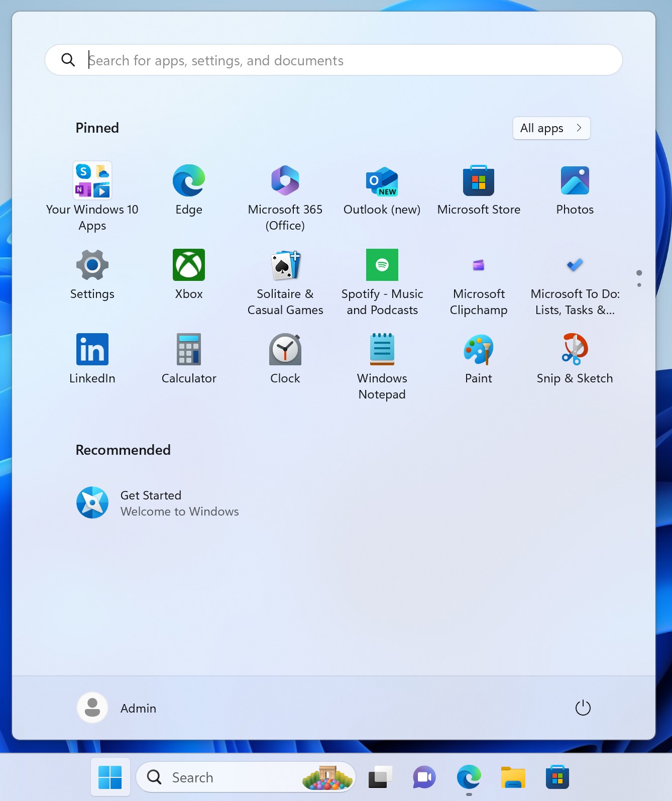
Task: Click the All apps button
Action: click(551, 128)
